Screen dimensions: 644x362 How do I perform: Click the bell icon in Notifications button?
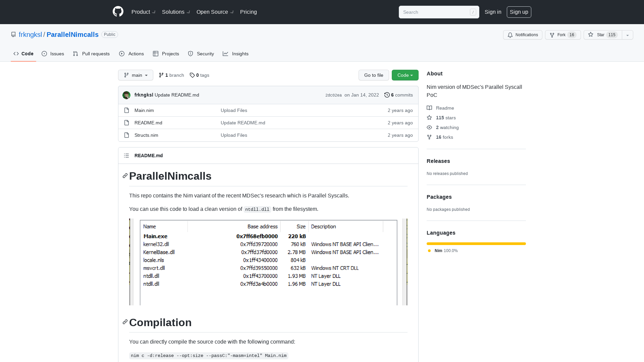click(x=510, y=35)
